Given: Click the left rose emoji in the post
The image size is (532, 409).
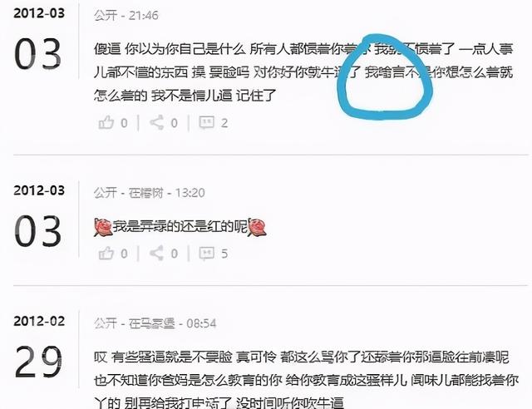Looking at the screenshot, I should (103, 227).
